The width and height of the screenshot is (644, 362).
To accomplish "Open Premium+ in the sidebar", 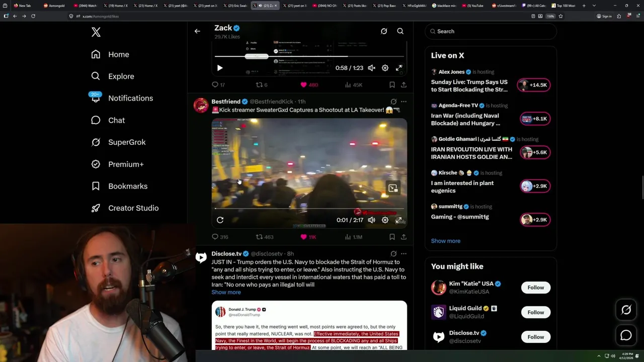I will (117, 164).
